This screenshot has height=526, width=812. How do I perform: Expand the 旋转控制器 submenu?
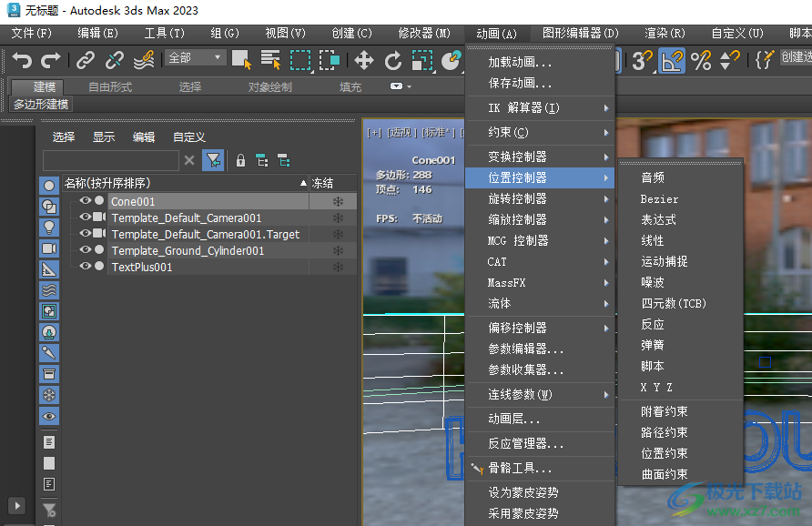pos(540,198)
